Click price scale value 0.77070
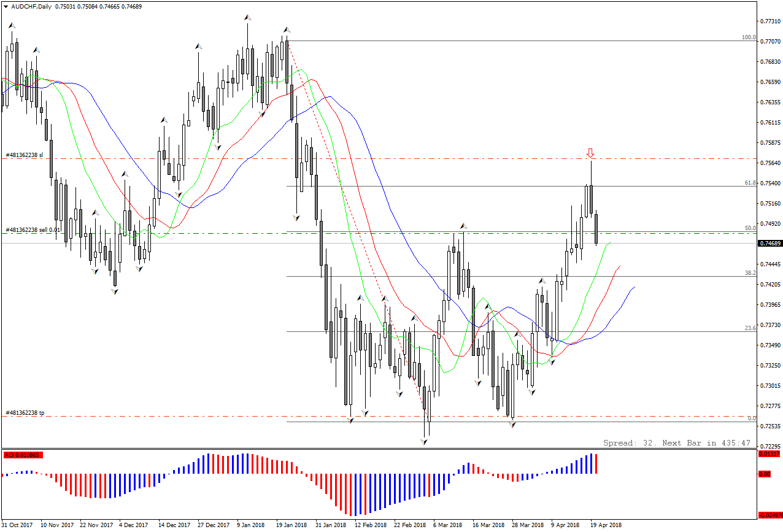This screenshot has height=532, width=783. [771, 42]
